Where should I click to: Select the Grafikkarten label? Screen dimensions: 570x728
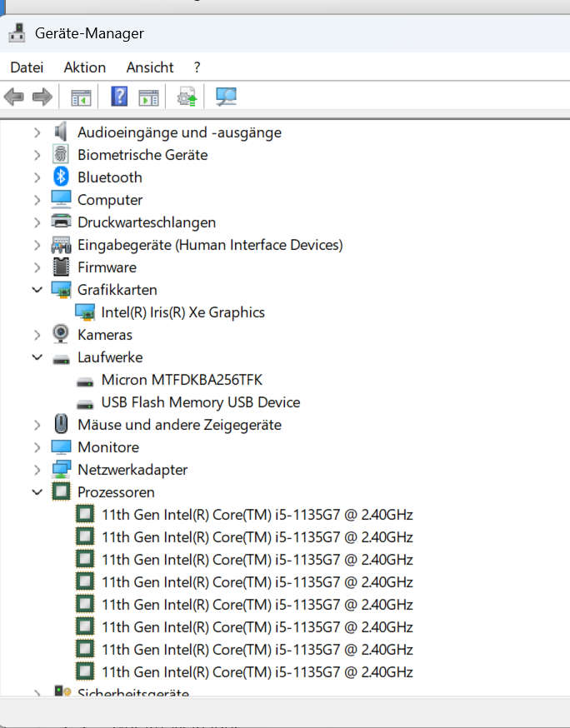coord(117,290)
